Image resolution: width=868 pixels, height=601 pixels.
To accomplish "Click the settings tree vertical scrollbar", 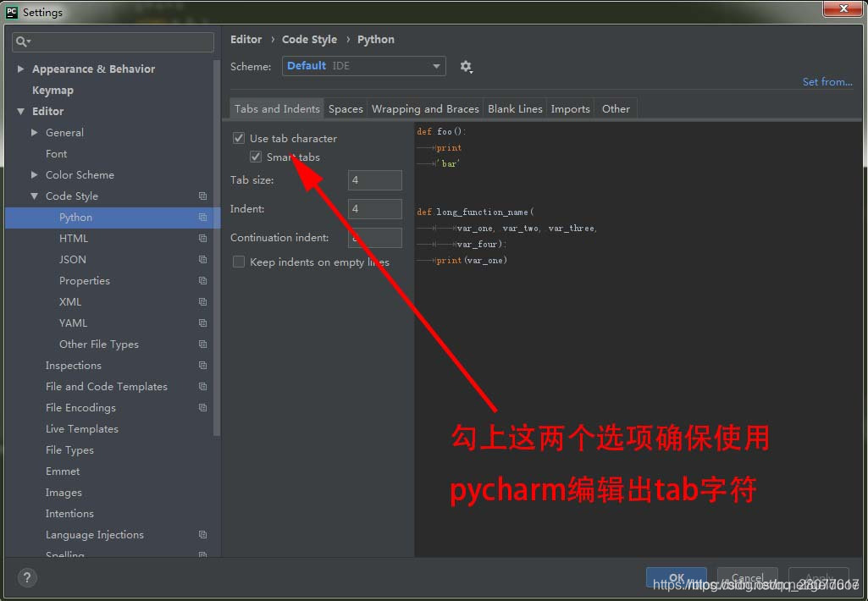I will [216, 249].
